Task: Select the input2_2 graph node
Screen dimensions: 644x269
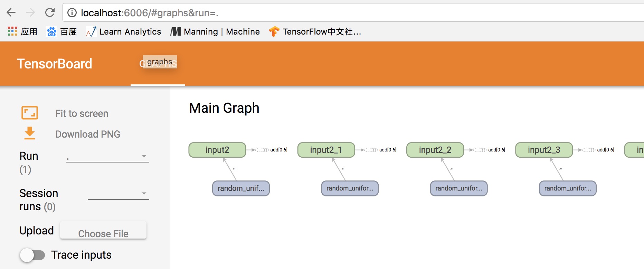Action: (x=435, y=150)
